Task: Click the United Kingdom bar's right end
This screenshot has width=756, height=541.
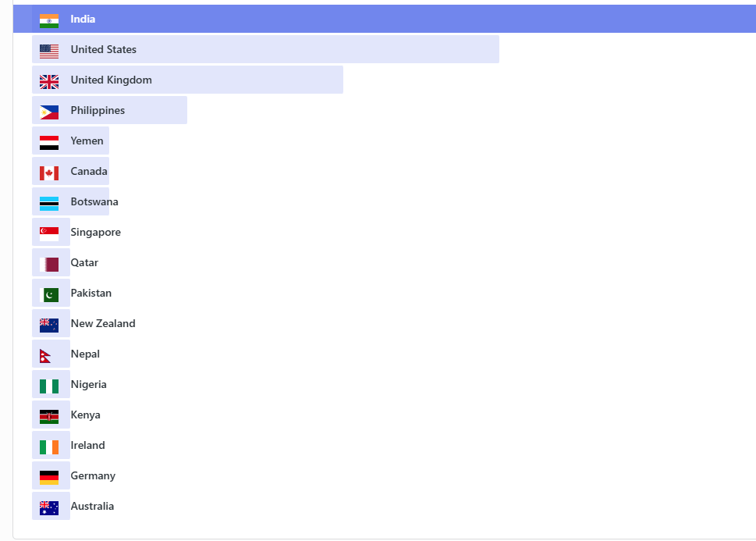Action: click(x=337, y=80)
